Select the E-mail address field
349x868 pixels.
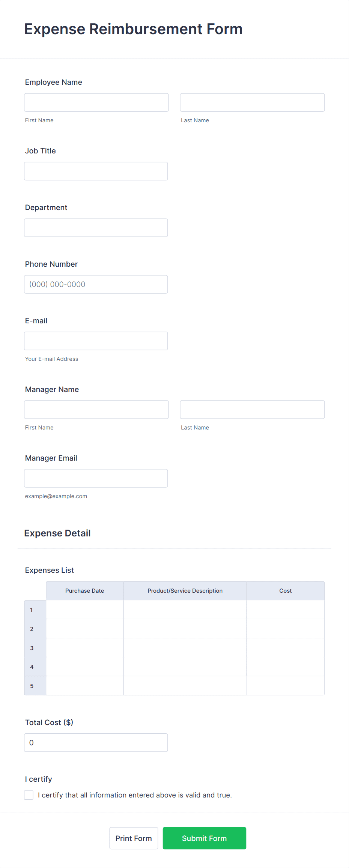(96, 341)
